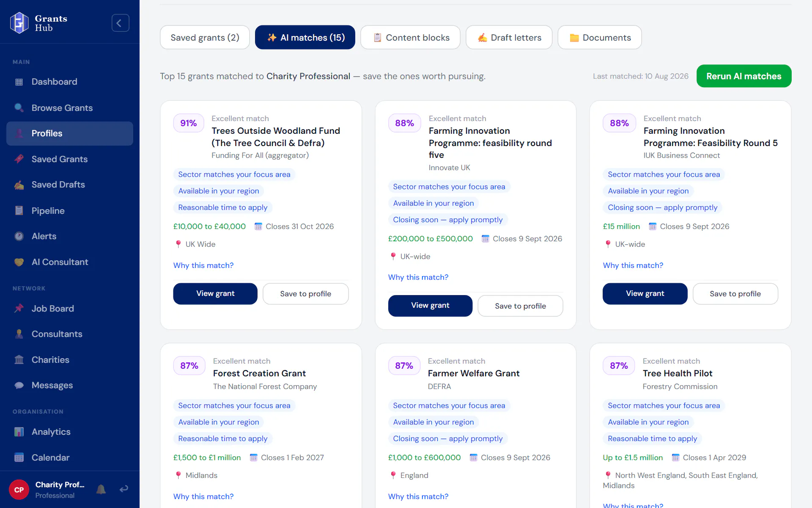Expand Why this match for Innovate UK grant

(x=418, y=277)
